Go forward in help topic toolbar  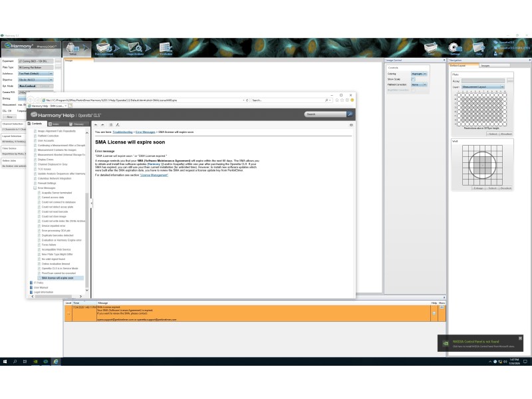(x=102, y=125)
